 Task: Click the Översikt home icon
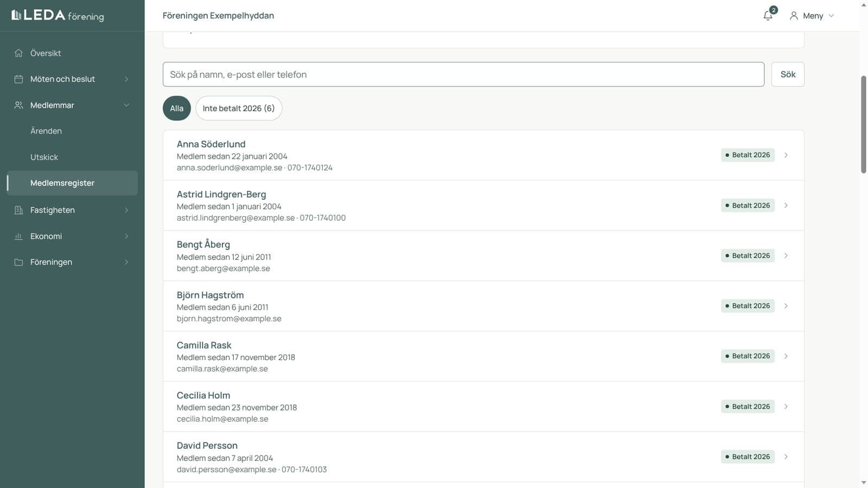coord(18,53)
